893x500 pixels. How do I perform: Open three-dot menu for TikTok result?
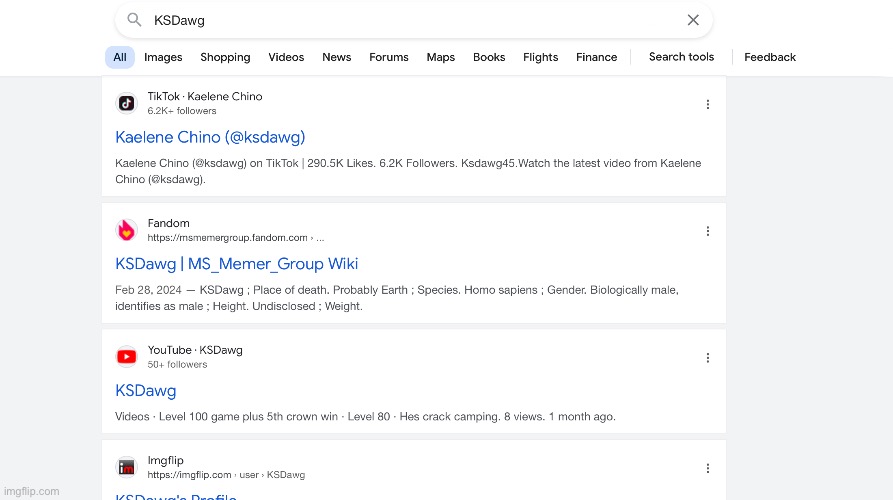click(x=708, y=104)
